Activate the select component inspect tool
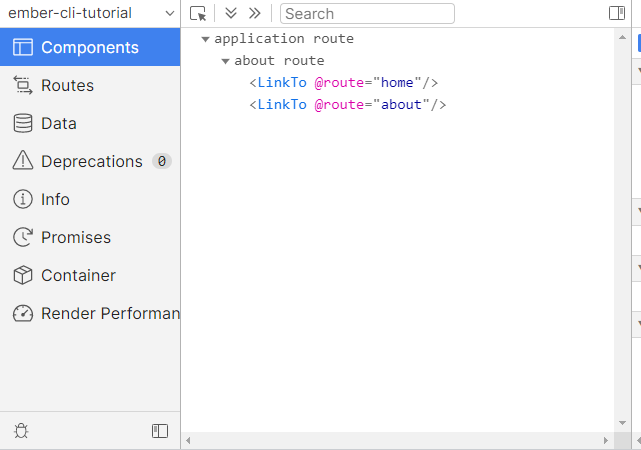Screen dimensions: 641x450 (198, 13)
